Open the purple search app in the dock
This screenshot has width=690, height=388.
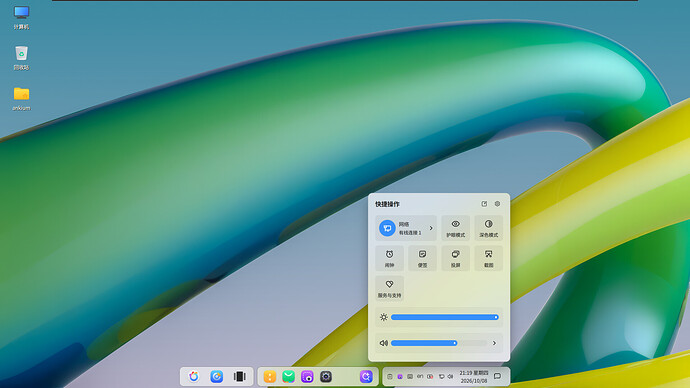[x=366, y=377]
